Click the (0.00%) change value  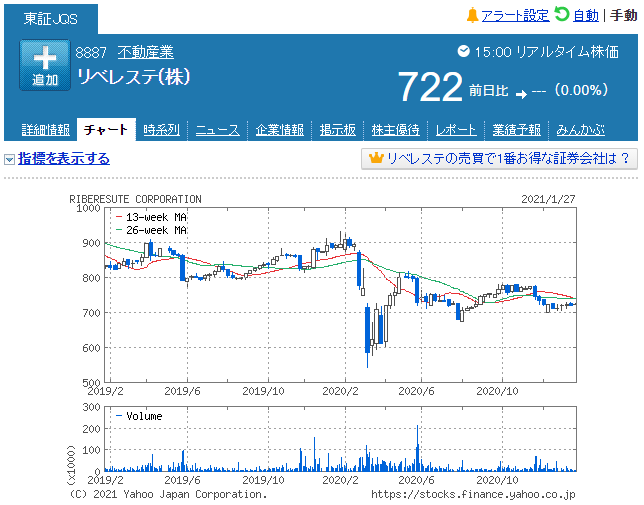pyautogui.click(x=581, y=90)
